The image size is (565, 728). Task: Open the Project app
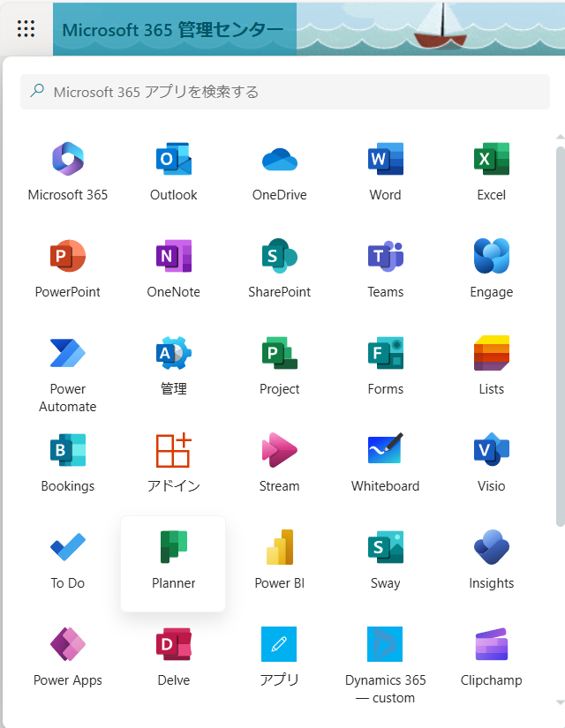(x=279, y=366)
